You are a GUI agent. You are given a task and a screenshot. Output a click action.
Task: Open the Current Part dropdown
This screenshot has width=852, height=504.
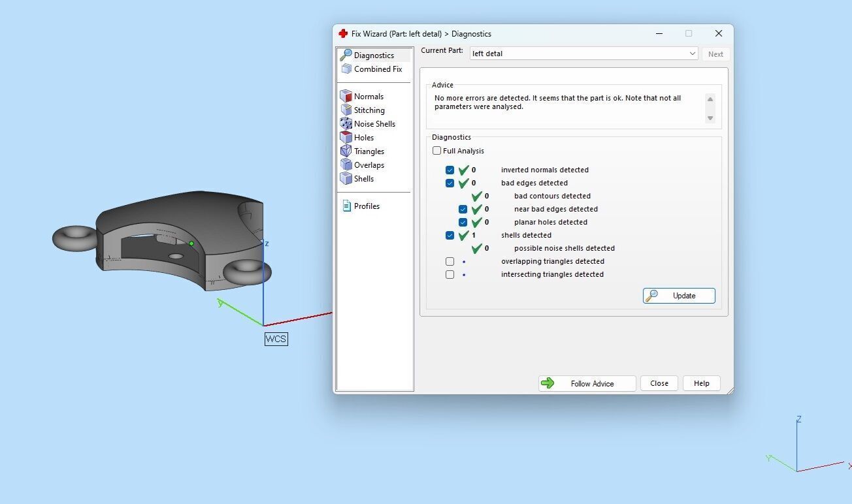pos(584,54)
